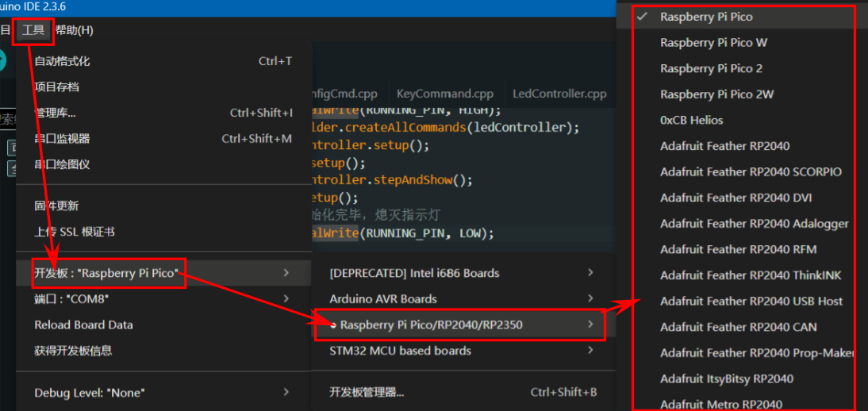Choose Adafruit Feather RP2040 USB Host
The height and width of the screenshot is (411, 868).
point(742,302)
